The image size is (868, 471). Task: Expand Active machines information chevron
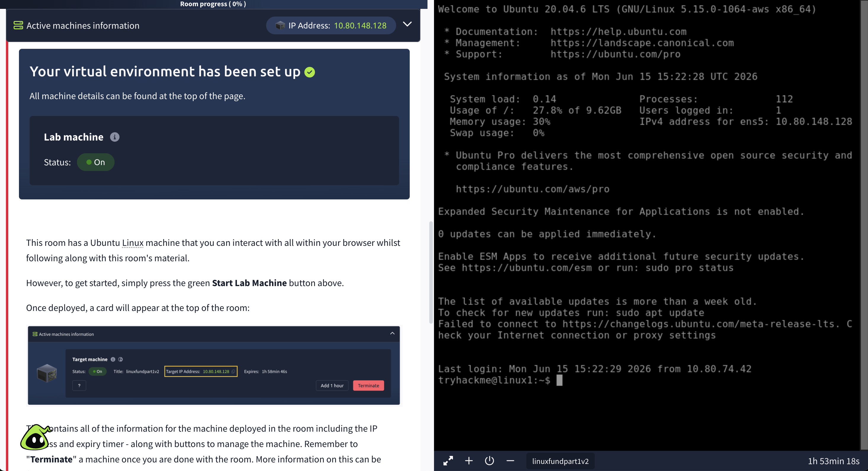[407, 24]
